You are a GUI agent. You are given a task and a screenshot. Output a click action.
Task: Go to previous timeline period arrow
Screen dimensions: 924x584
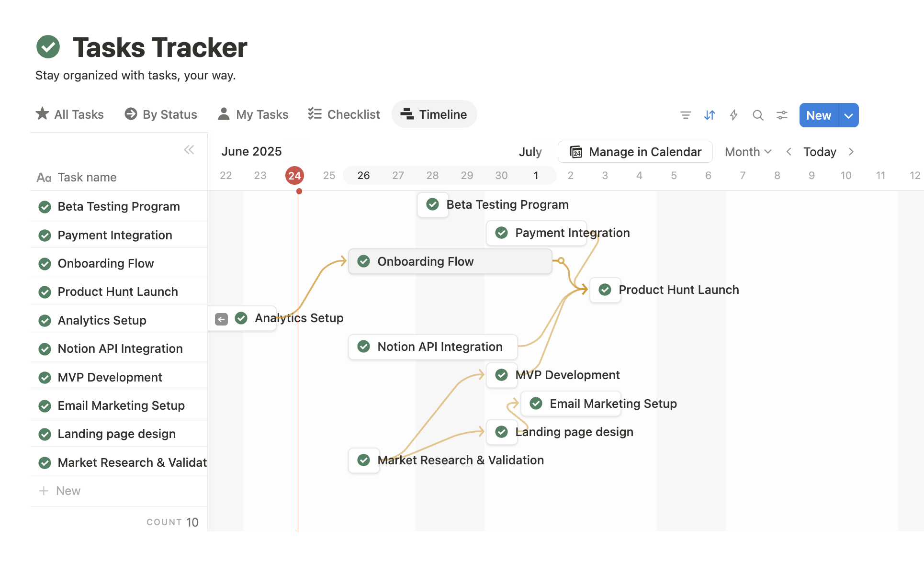(x=789, y=152)
